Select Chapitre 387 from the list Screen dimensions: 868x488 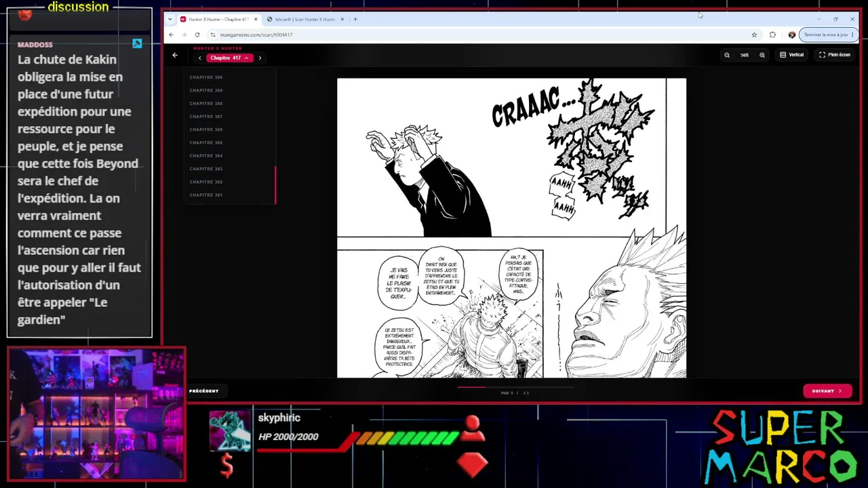click(206, 117)
